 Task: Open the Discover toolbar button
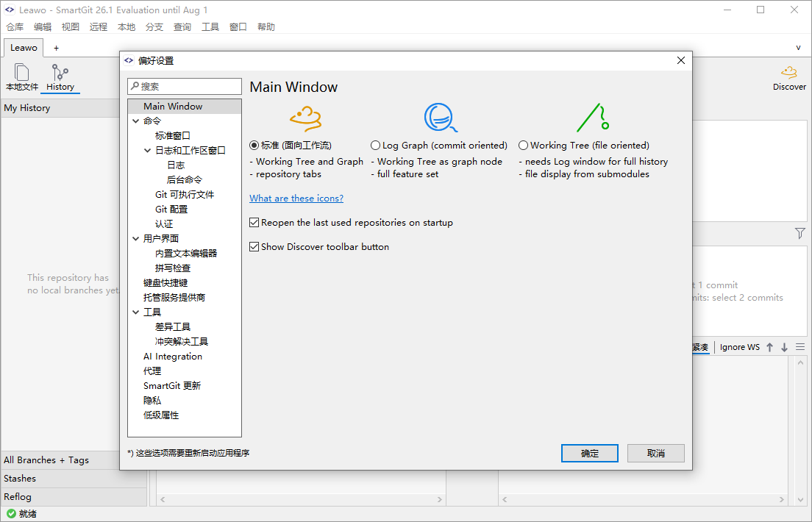(789, 78)
